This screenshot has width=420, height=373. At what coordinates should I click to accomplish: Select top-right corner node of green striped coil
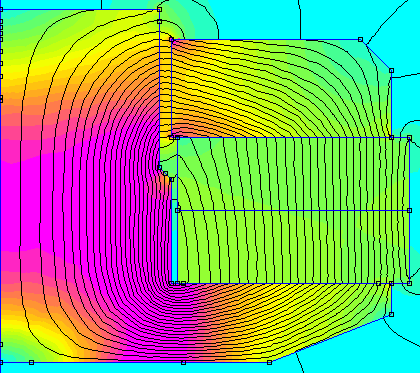pos(410,138)
